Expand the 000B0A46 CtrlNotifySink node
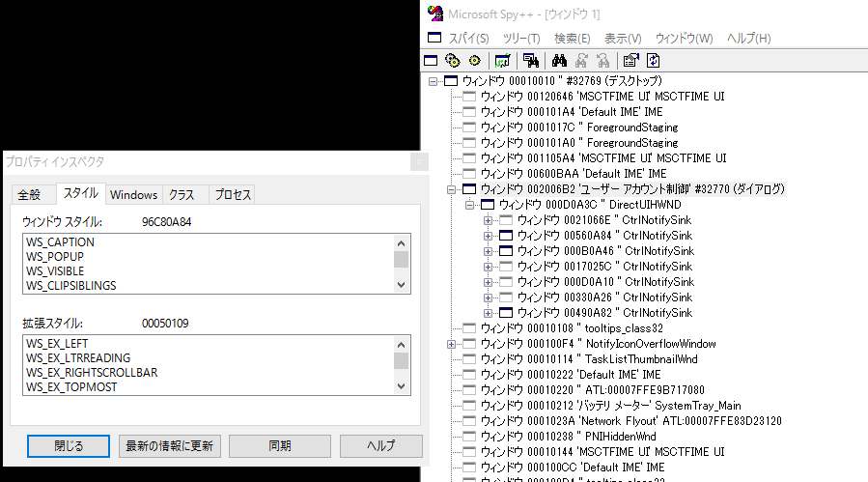Screen dimensions: 868x482 pos(488,251)
